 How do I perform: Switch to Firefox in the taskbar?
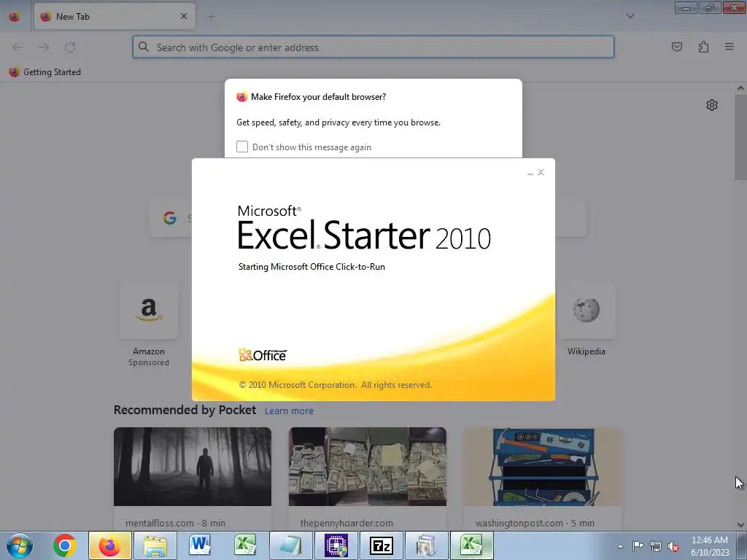pyautogui.click(x=109, y=545)
